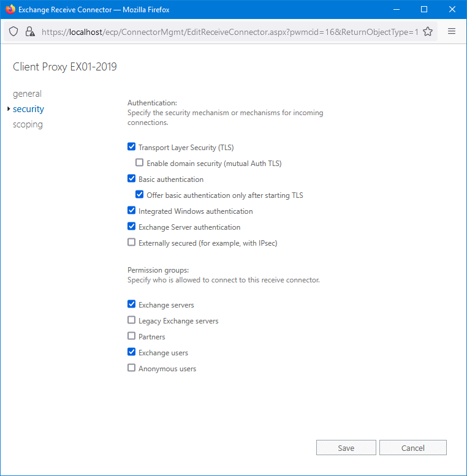Check Legacy Exchange servers permission group
This screenshot has height=476, width=467.
[131, 320]
